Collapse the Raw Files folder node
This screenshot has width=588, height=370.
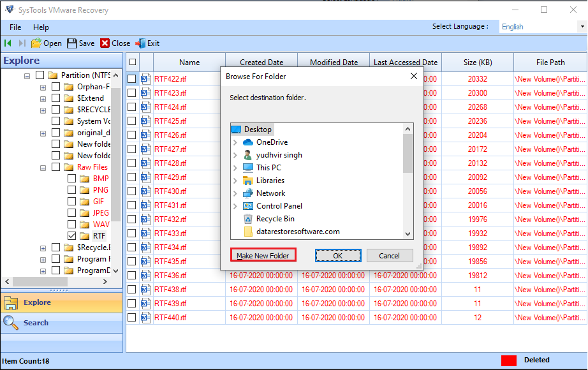pos(42,166)
